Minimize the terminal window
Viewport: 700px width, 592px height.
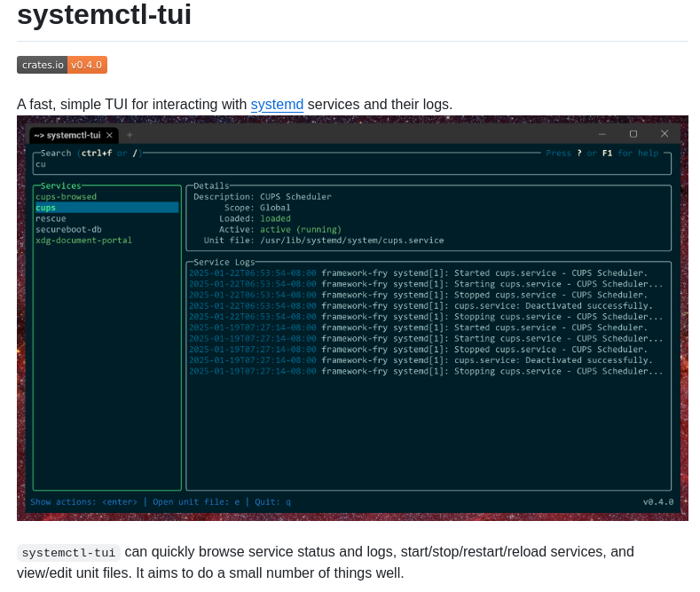click(x=602, y=134)
